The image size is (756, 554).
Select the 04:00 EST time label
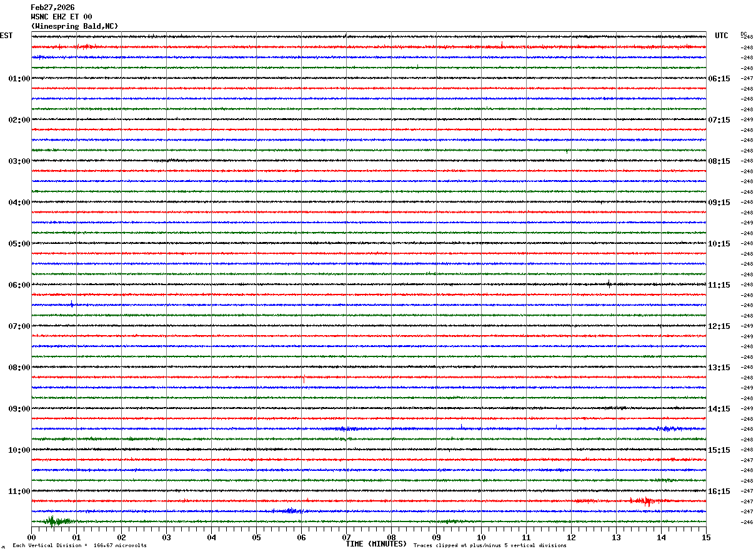coord(19,203)
